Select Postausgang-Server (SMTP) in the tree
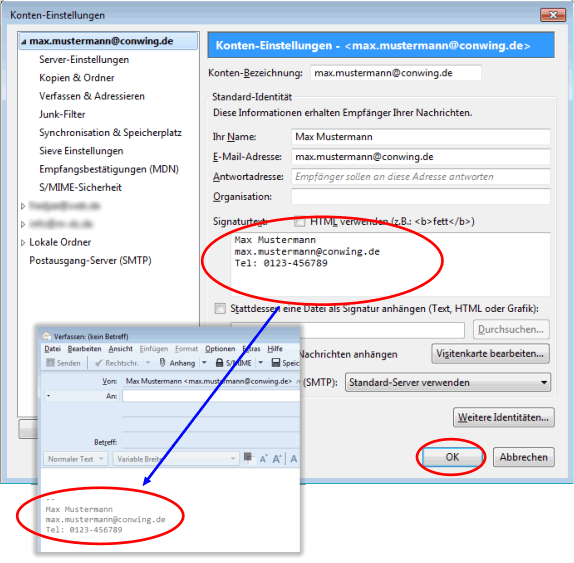The height and width of the screenshot is (563, 574). pos(90,261)
